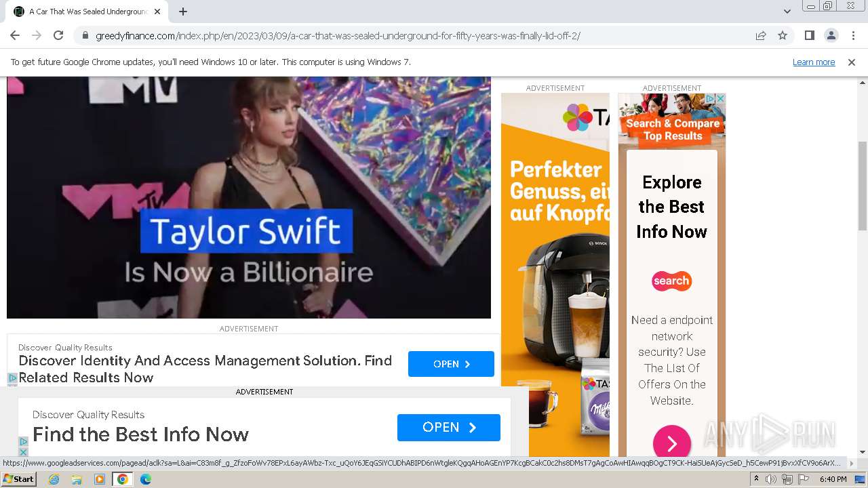Viewport: 868px width, 488px height.
Task: Open Windows Media Player from taskbar
Action: point(100,479)
